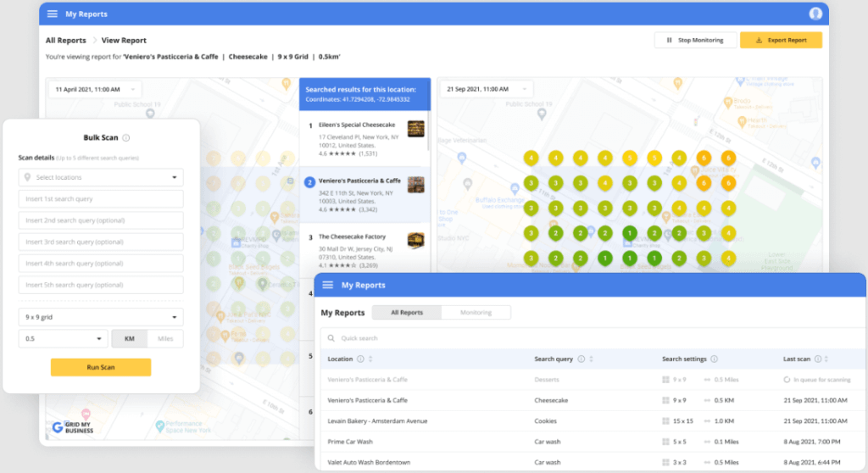Click the user profile avatar icon
Viewport: 868px width, 473px height.
tap(815, 14)
